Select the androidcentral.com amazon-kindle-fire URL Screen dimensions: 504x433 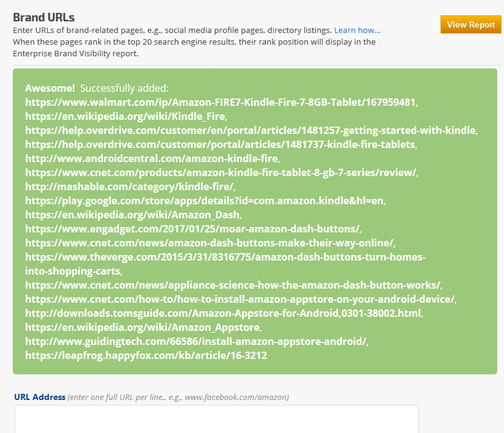click(x=152, y=158)
